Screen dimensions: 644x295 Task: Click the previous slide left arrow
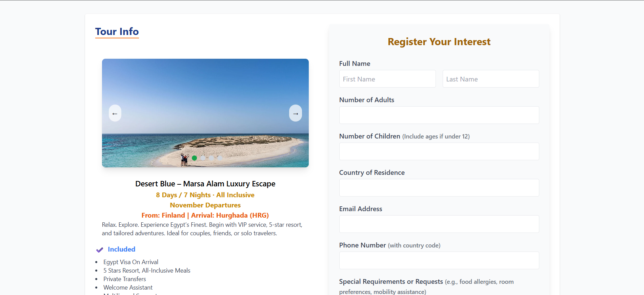115,113
